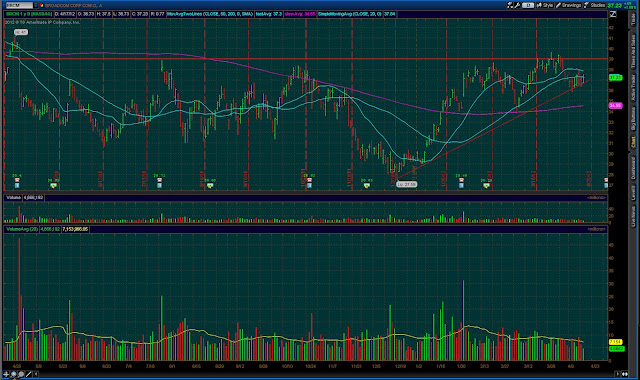
Task: Select the trendline drawing tool icon
Action: point(29,374)
